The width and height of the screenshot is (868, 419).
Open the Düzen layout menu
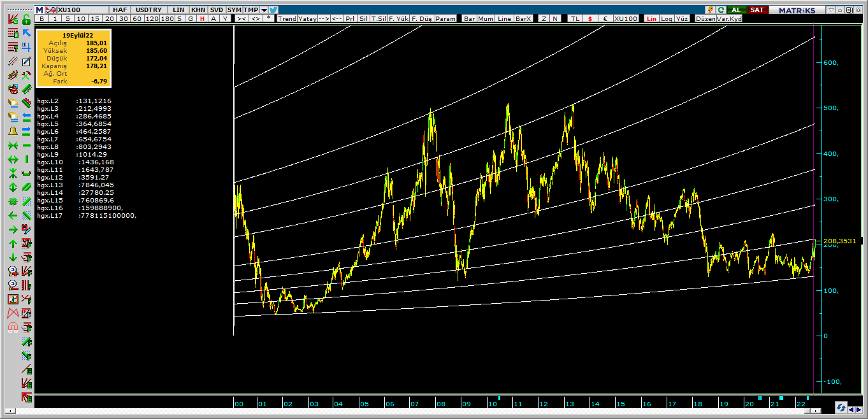point(705,18)
